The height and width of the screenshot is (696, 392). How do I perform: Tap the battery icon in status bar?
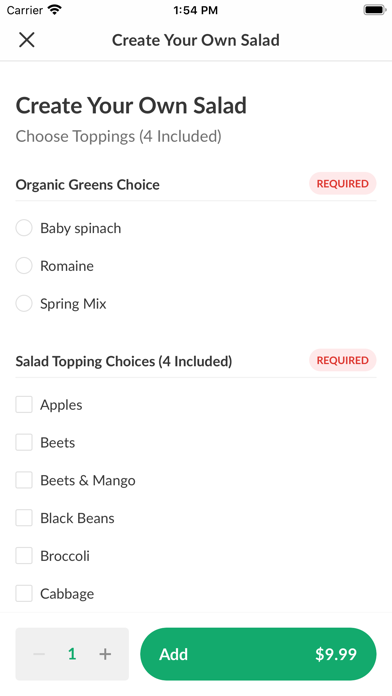coord(374,10)
